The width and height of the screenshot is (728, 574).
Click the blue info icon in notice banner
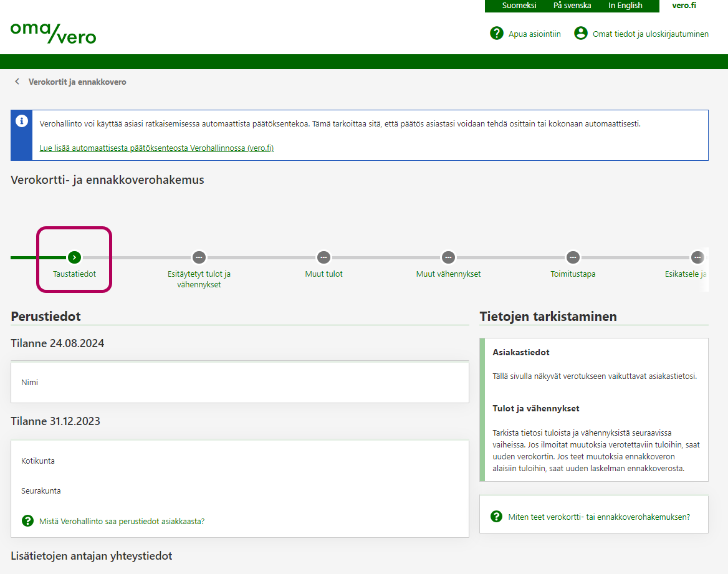[x=22, y=121]
